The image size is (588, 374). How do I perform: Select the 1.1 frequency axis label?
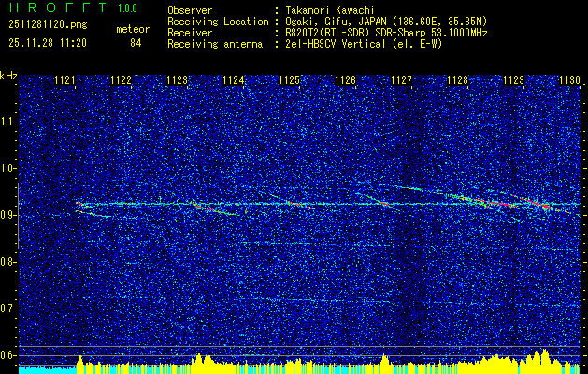coord(7,122)
